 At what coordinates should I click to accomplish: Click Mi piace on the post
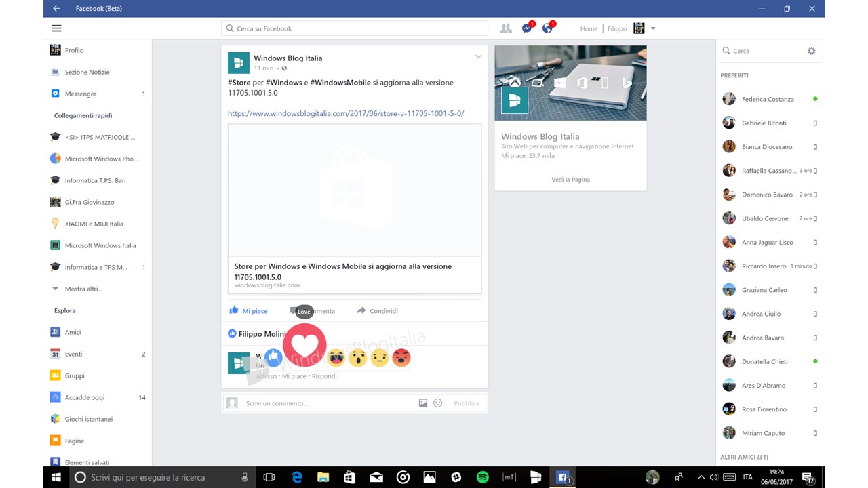click(248, 310)
